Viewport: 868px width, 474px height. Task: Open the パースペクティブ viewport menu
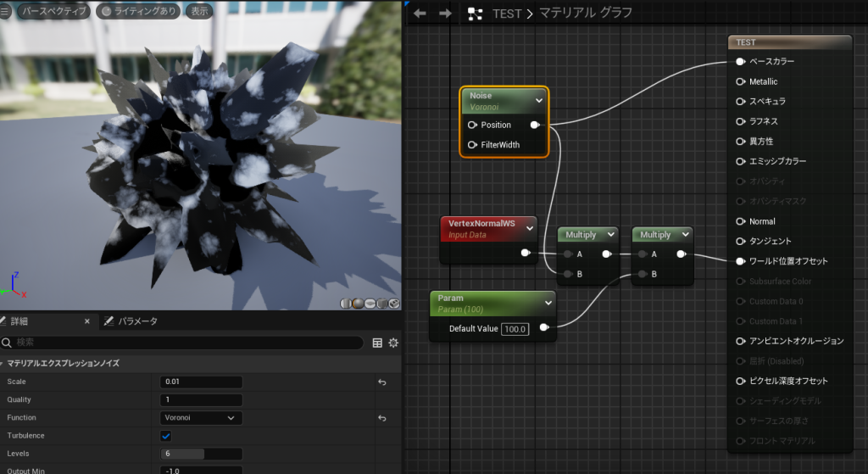point(53,12)
